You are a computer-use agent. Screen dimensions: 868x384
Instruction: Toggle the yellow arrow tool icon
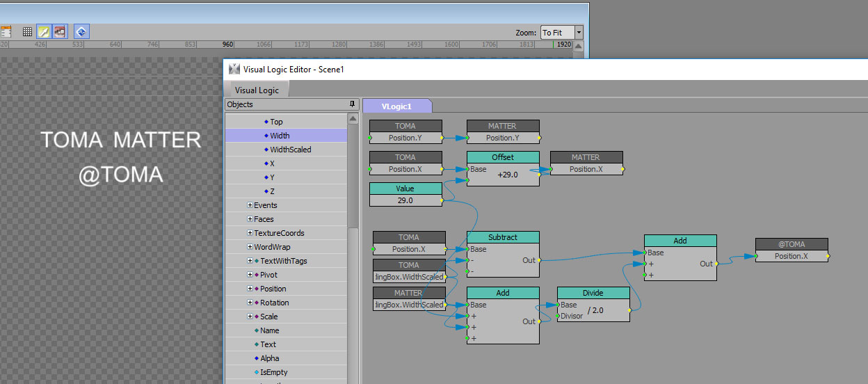click(x=44, y=32)
